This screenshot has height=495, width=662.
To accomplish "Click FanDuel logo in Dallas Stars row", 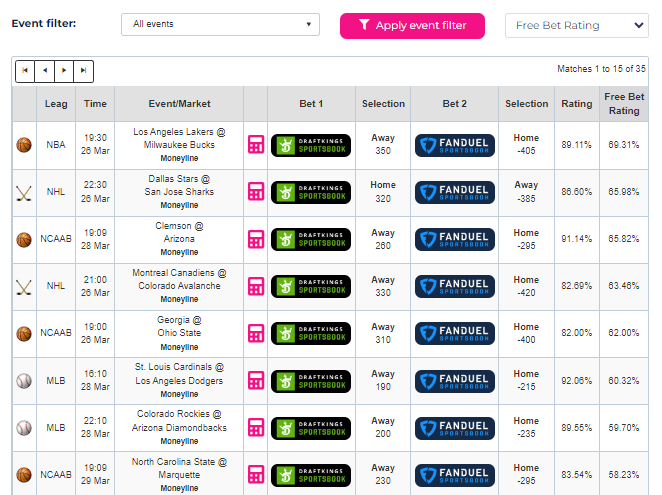I will point(455,193).
